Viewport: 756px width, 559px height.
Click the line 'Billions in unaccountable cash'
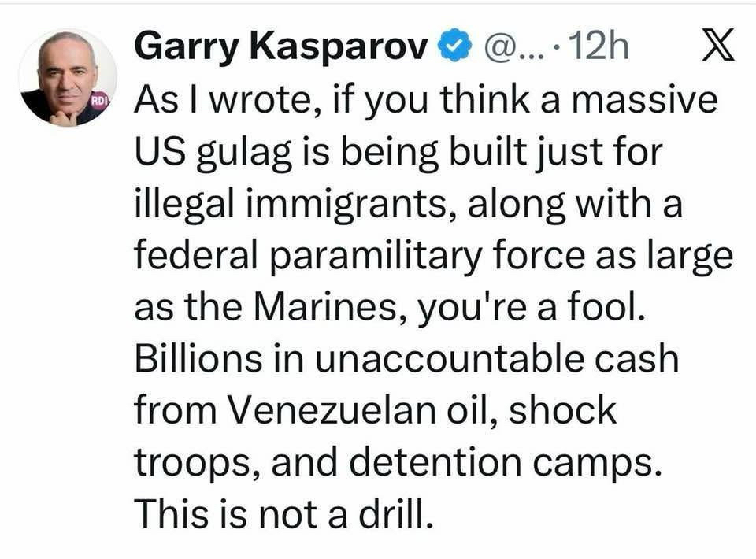(406, 360)
